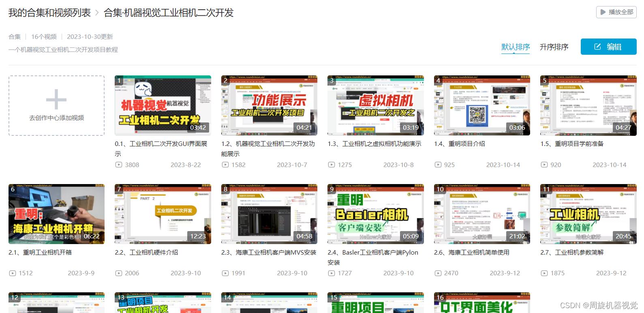644x313 pixels.
Task: Click title 2.7、工业相机参数简解
Action: point(572,252)
